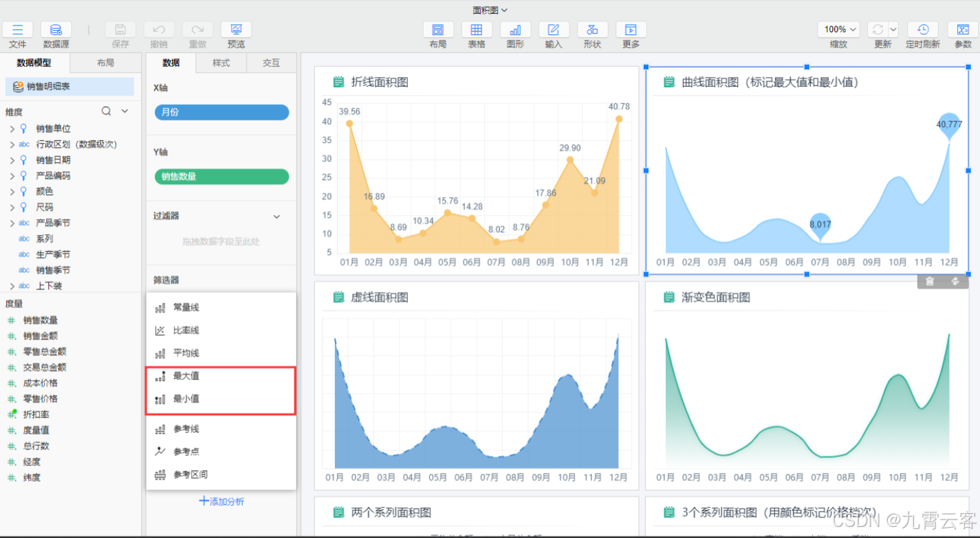Click the 虚线面积图 title icon
Viewport: 980px width, 538px height.
click(338, 298)
